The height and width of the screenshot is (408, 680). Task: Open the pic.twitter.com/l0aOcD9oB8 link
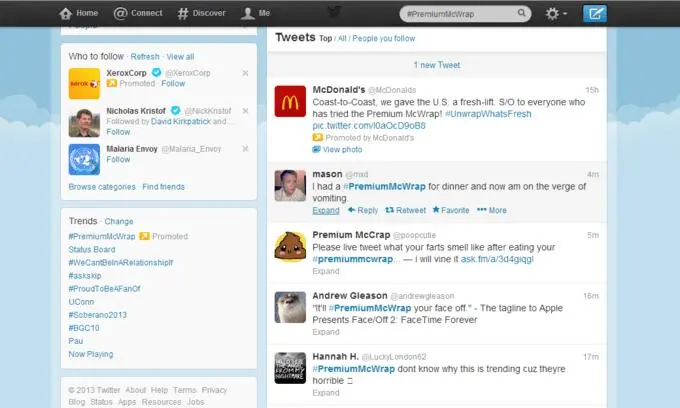point(369,126)
